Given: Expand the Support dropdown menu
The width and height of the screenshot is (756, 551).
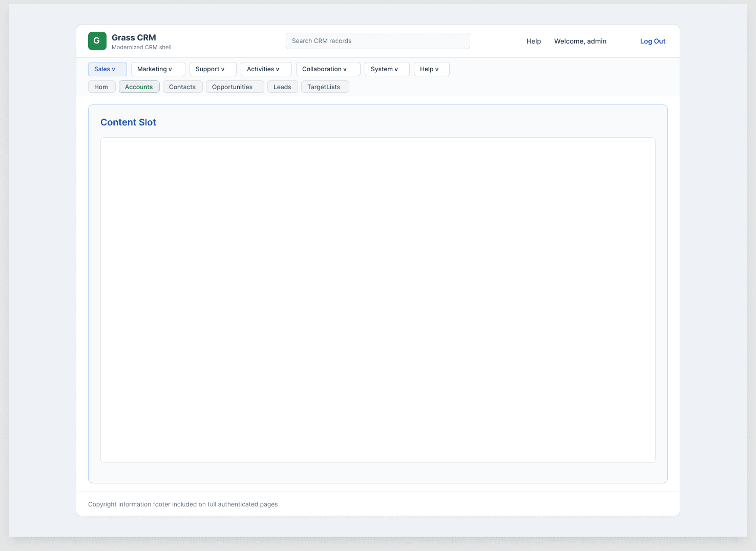Looking at the screenshot, I should click(x=213, y=69).
